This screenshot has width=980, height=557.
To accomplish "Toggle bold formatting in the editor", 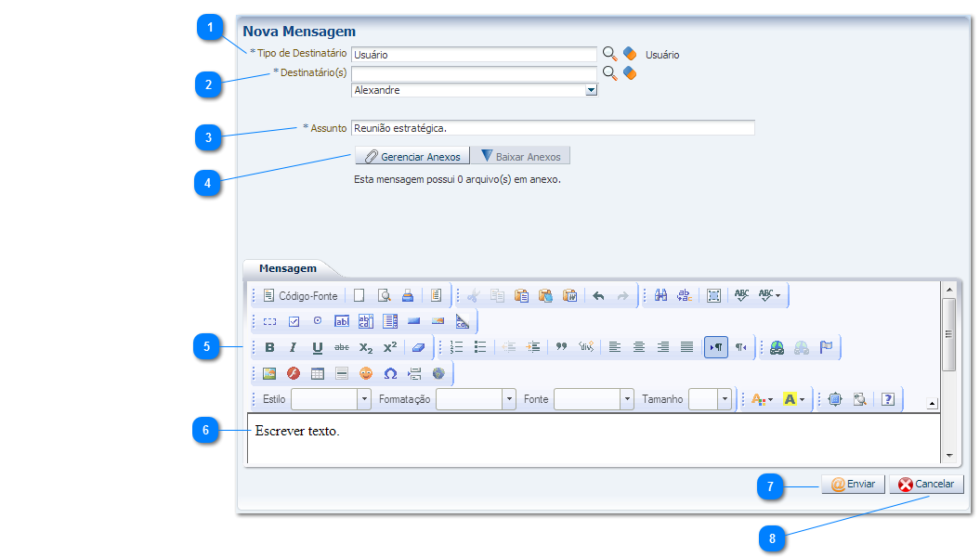I will (269, 347).
